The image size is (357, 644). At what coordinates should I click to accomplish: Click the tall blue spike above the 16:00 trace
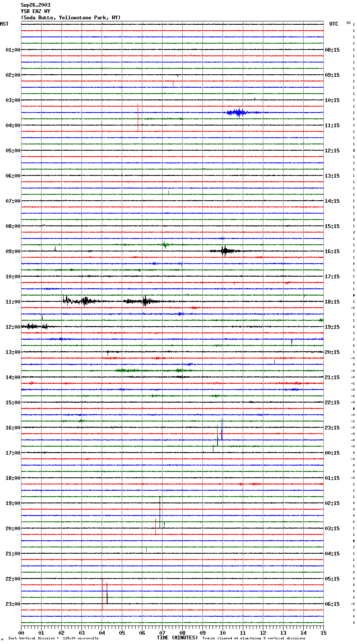coord(222,429)
